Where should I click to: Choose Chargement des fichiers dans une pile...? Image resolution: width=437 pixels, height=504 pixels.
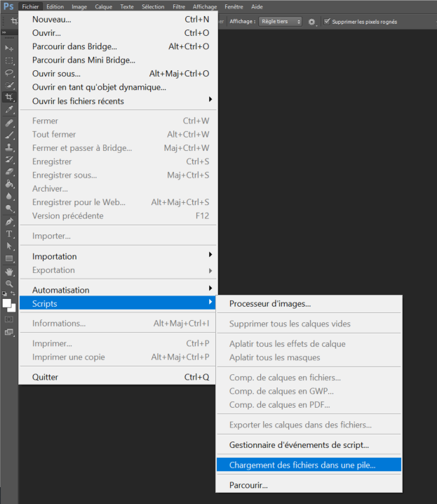coord(309,465)
